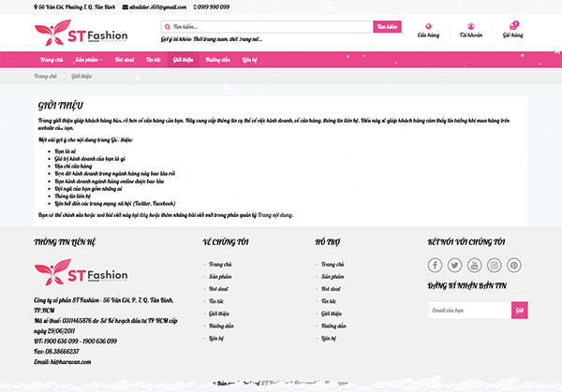Select Giới thiệu in the navigation bar

click(183, 60)
